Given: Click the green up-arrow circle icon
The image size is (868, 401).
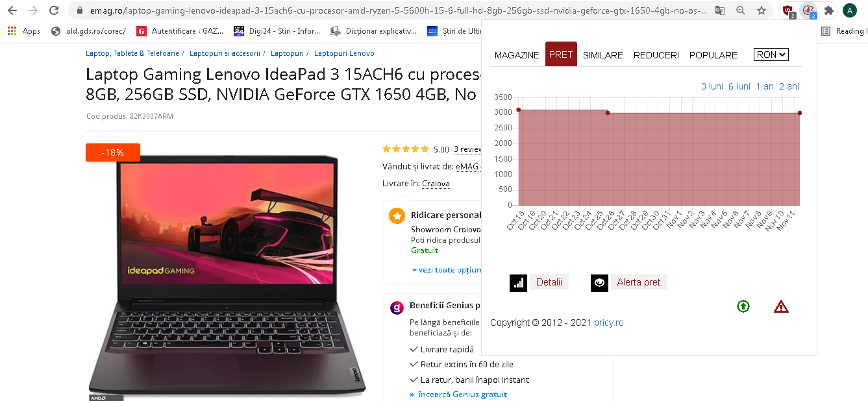Looking at the screenshot, I should 743,306.
